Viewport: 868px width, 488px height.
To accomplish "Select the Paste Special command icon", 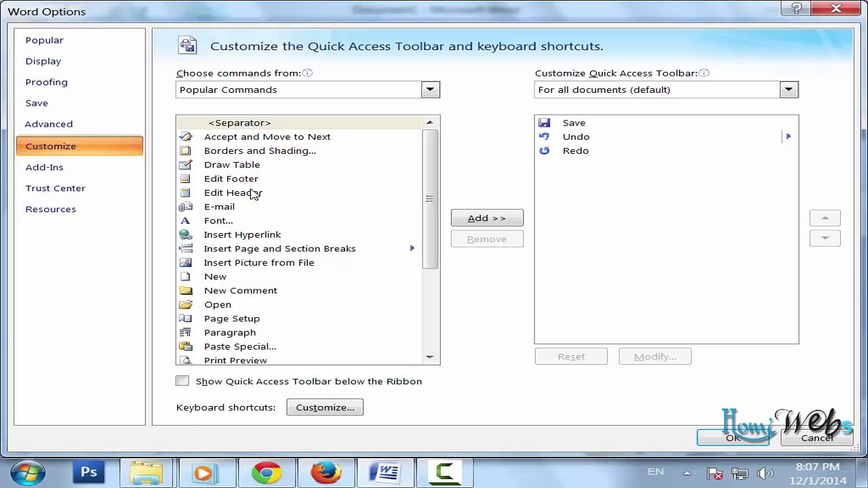I will pos(185,346).
